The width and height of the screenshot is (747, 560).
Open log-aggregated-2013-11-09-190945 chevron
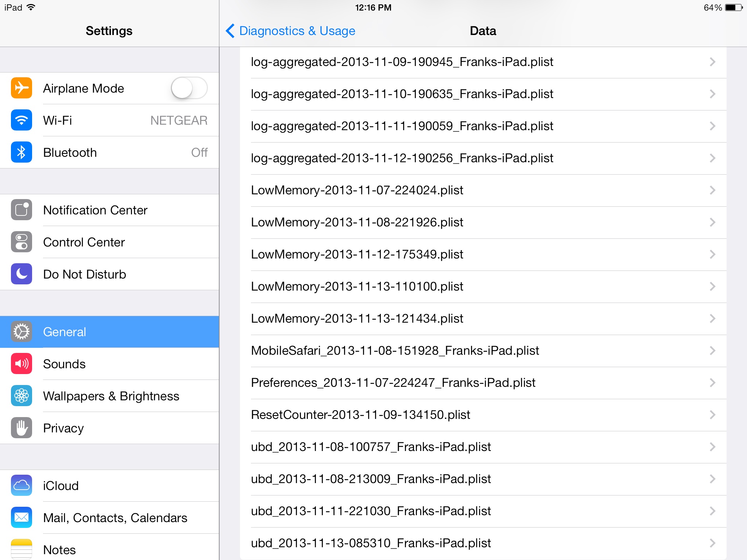(x=712, y=62)
